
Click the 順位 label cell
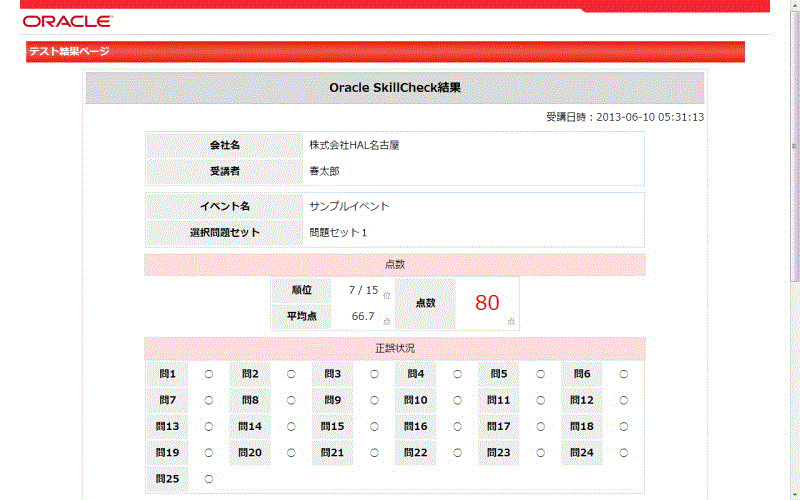[302, 290]
